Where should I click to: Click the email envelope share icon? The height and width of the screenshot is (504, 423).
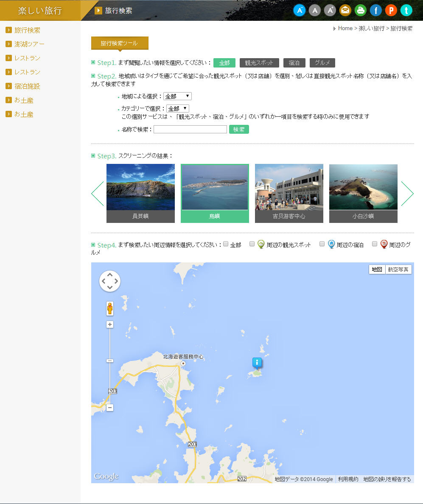pyautogui.click(x=345, y=11)
